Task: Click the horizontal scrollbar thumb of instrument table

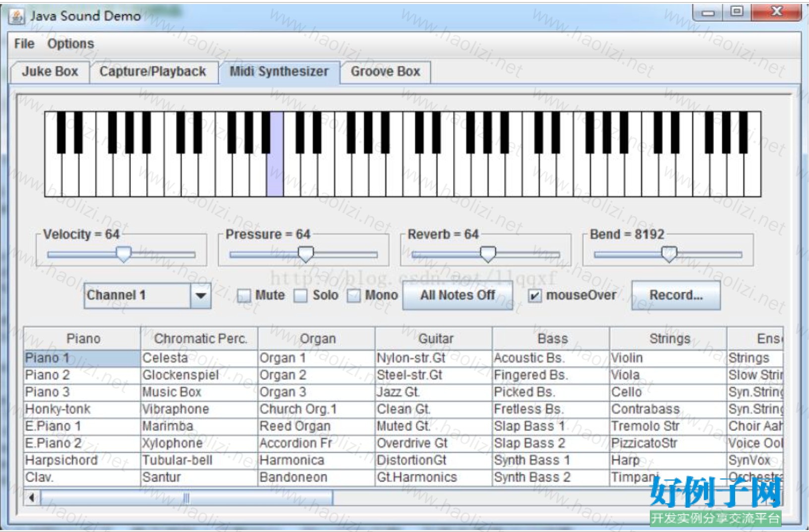Action: tap(186, 497)
